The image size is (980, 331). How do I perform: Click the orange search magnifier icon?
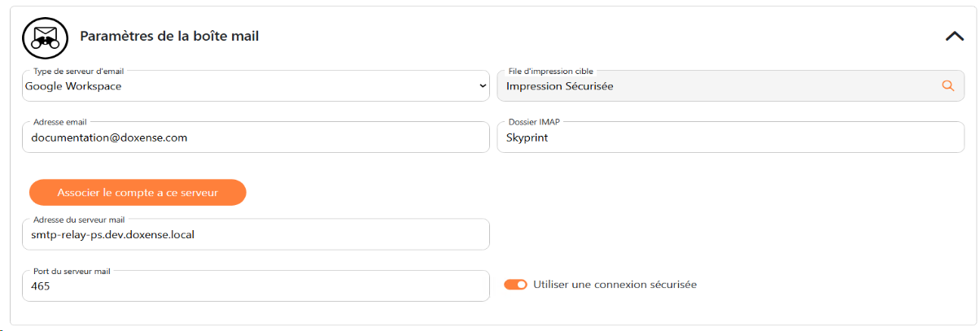pyautogui.click(x=947, y=85)
